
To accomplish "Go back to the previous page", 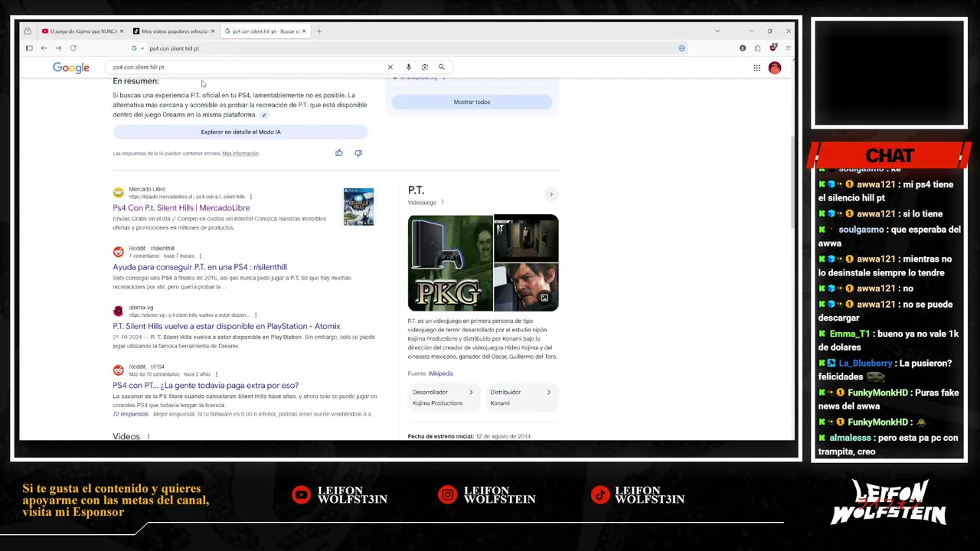I will (44, 48).
